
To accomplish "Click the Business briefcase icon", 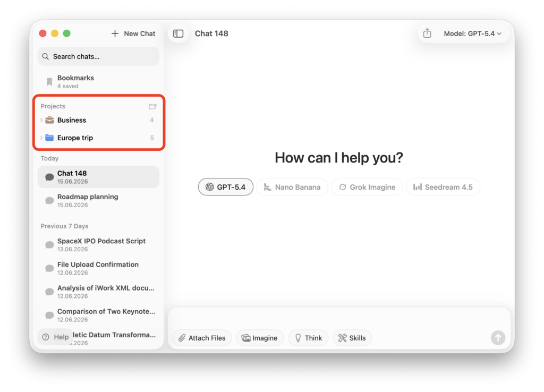I will coord(49,120).
